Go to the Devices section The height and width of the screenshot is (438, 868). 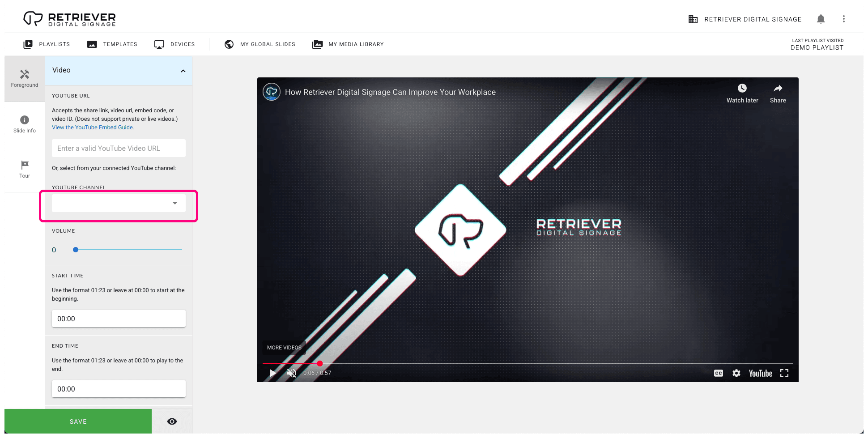174,44
